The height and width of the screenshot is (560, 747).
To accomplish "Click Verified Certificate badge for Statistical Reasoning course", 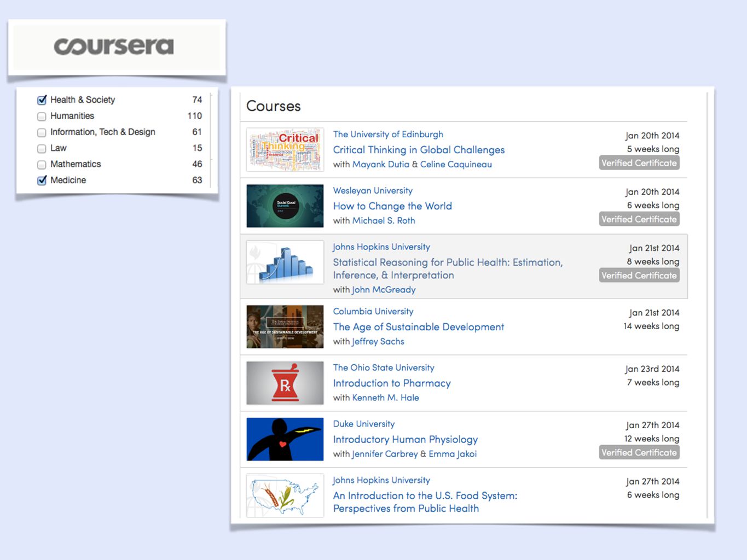I will click(x=639, y=276).
